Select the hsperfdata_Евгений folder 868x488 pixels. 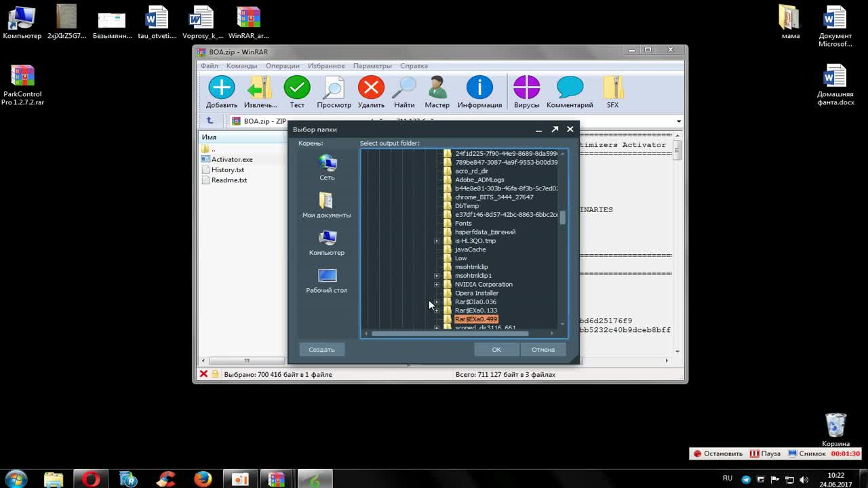pyautogui.click(x=485, y=232)
